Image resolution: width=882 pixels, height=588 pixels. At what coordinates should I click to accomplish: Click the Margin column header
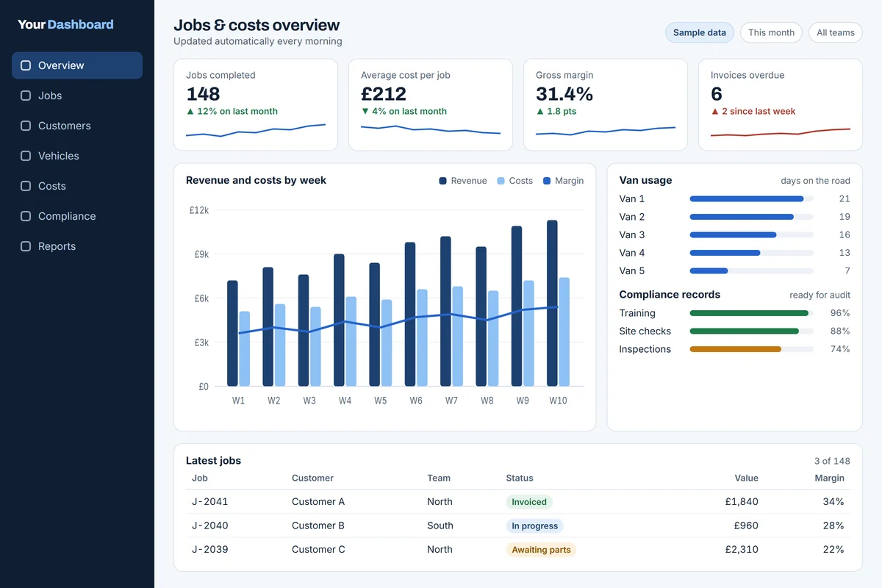point(829,478)
